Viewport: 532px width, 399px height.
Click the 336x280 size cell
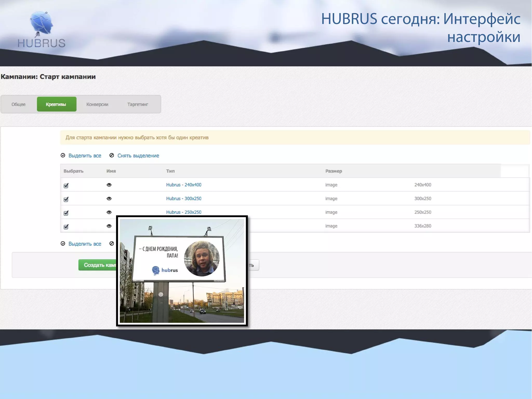coord(423,226)
